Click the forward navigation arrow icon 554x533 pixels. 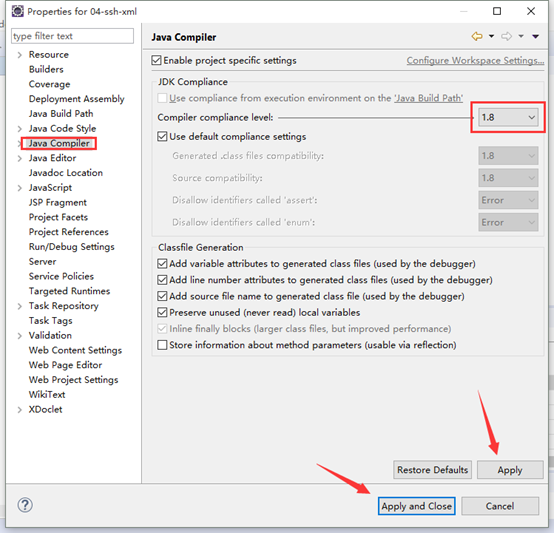[506, 36]
